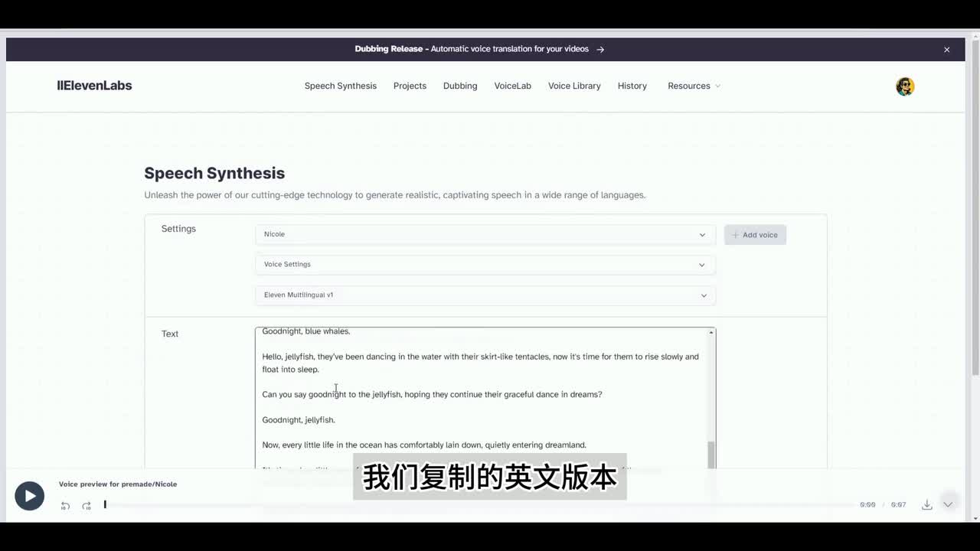Open the user profile avatar menu
Image resolution: width=980 pixels, height=551 pixels.
[x=905, y=86]
